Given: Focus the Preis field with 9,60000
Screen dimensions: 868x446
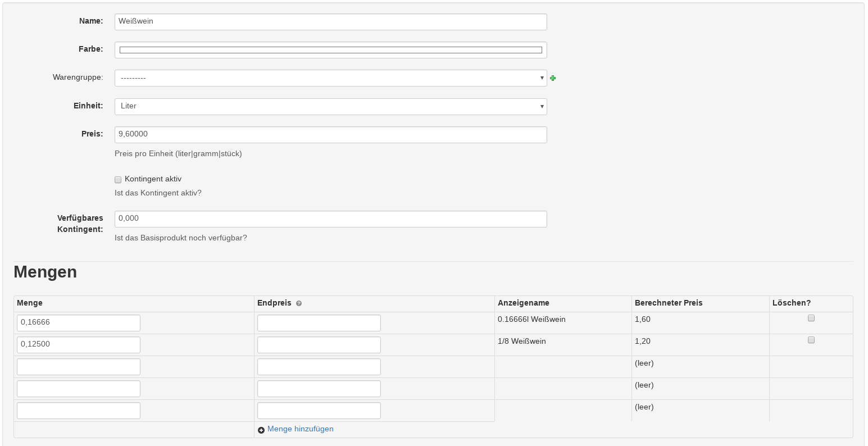Looking at the screenshot, I should click(330, 134).
